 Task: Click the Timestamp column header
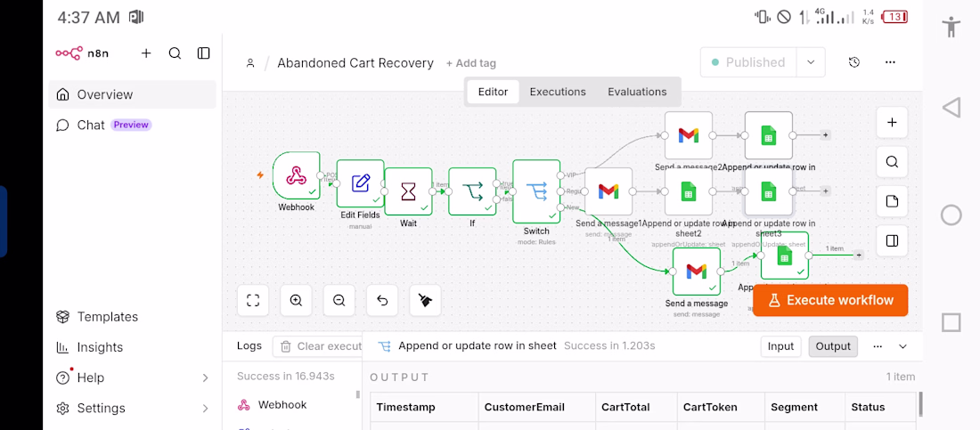[424, 407]
